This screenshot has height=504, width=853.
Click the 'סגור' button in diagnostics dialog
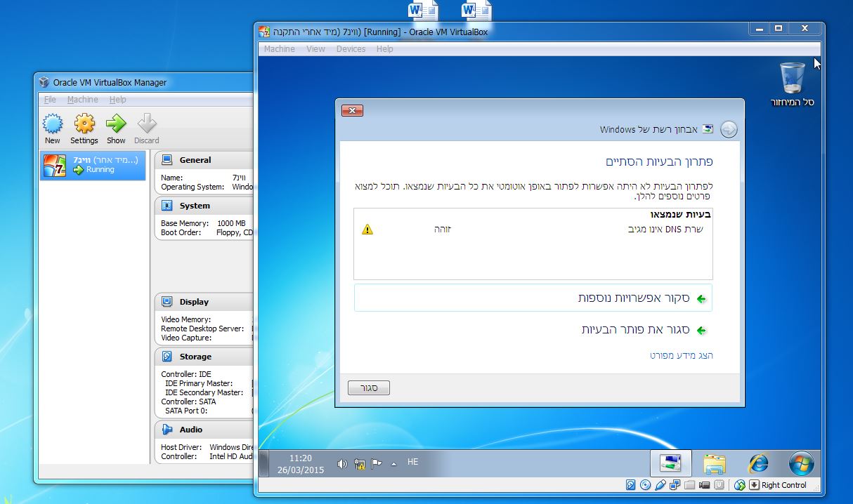tap(369, 388)
